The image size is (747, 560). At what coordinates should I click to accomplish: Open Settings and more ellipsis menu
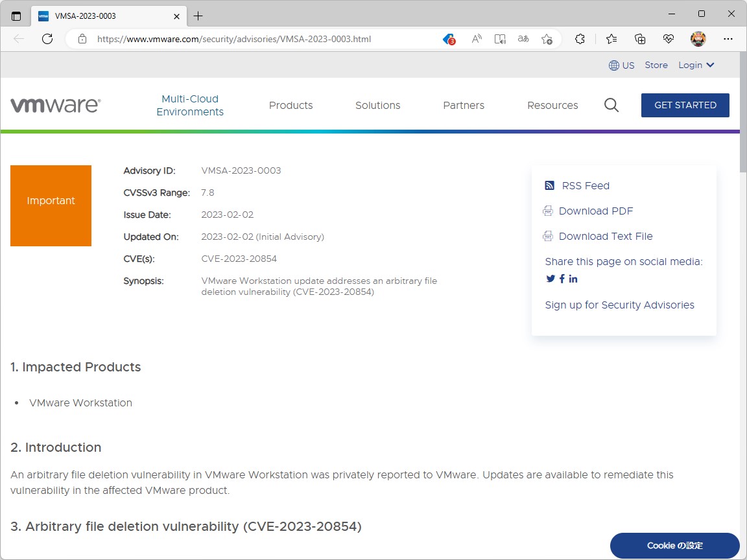[x=728, y=39]
